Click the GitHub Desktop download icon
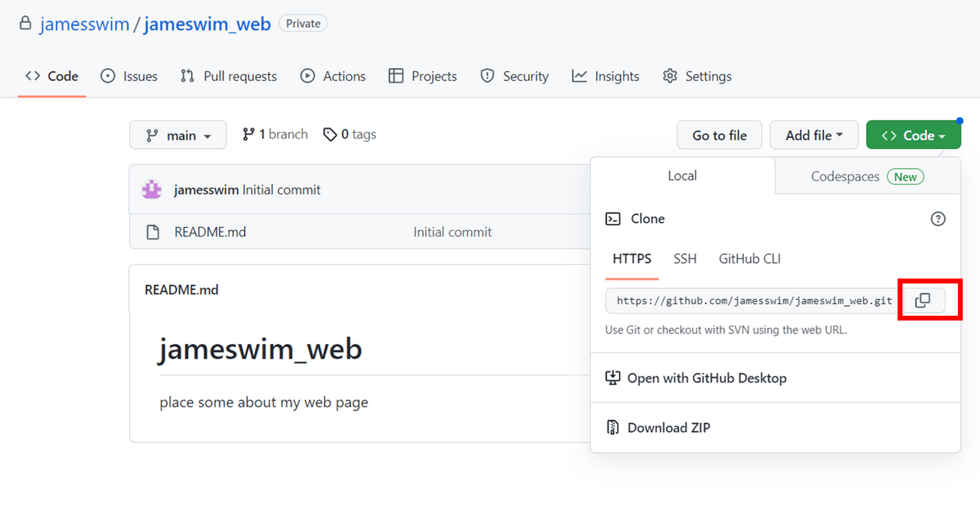The image size is (980, 514). (612, 378)
